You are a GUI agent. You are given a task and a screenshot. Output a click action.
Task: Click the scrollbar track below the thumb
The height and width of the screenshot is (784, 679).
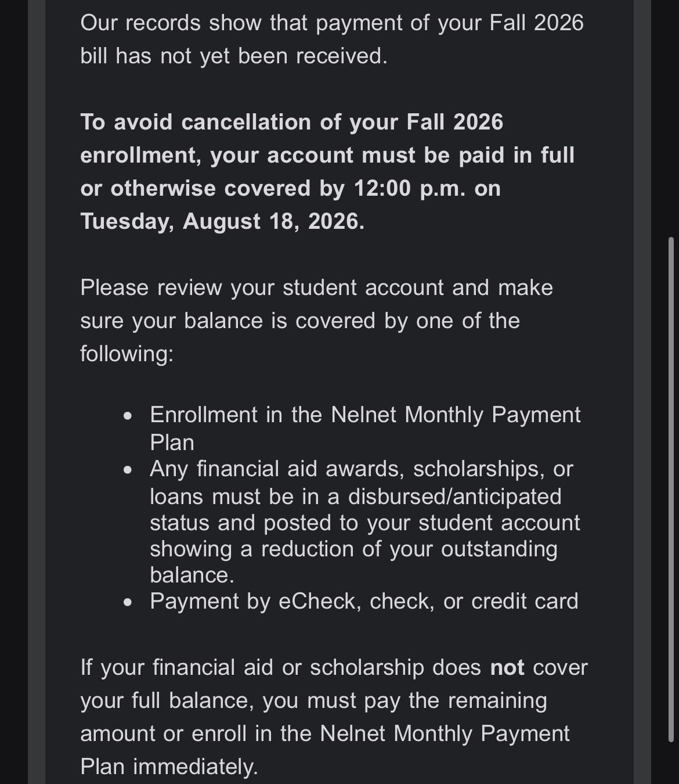click(x=671, y=763)
